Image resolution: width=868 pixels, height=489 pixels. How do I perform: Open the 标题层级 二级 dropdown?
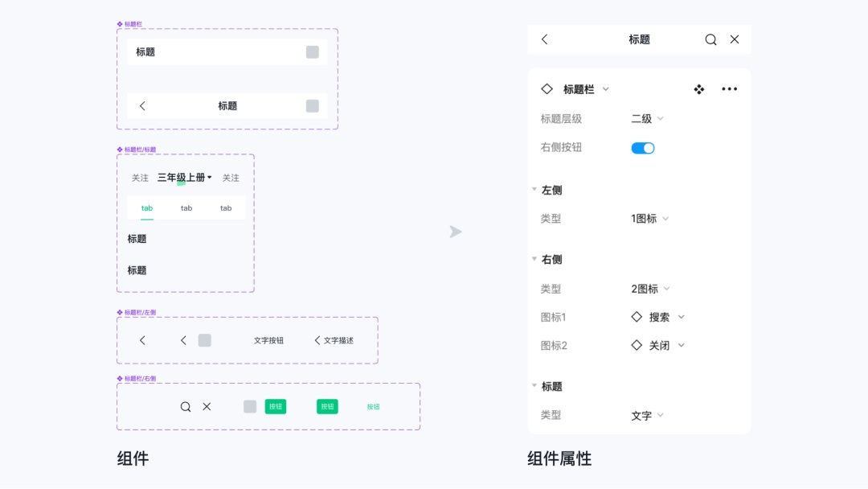click(x=647, y=118)
